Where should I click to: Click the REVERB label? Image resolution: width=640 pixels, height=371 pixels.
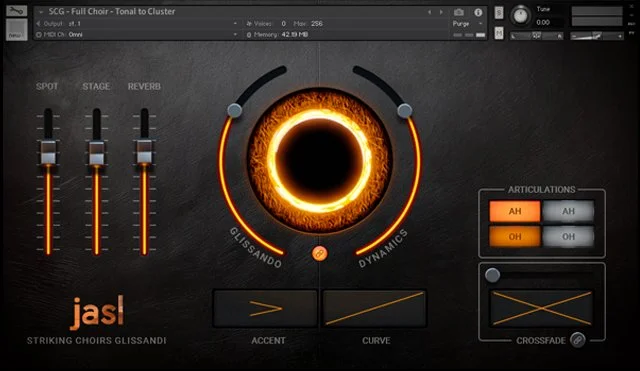coord(144,87)
